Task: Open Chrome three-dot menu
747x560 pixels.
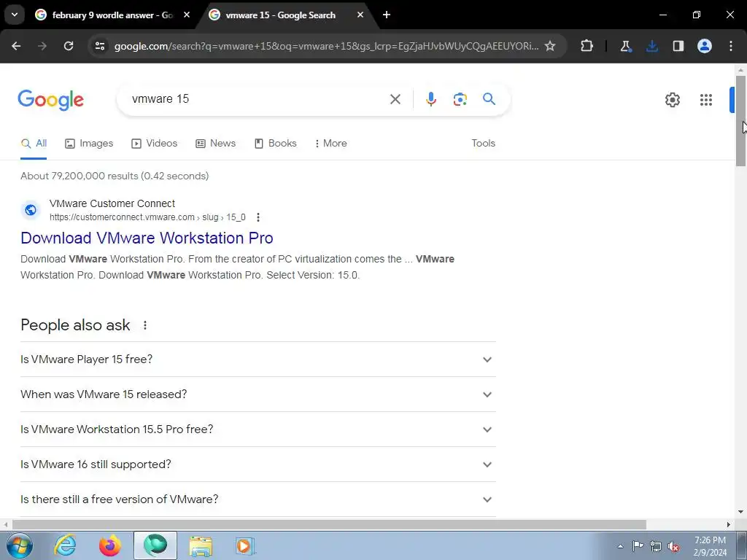Action: click(731, 46)
